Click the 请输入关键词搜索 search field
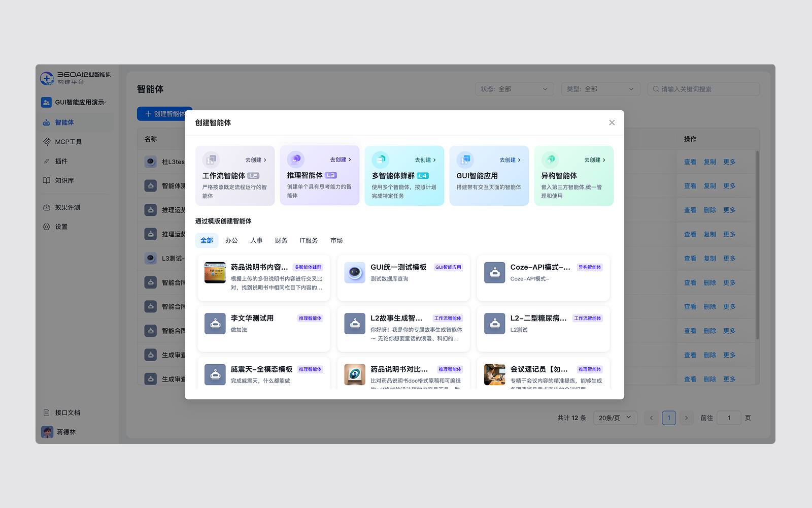This screenshot has height=508, width=812. tap(703, 88)
